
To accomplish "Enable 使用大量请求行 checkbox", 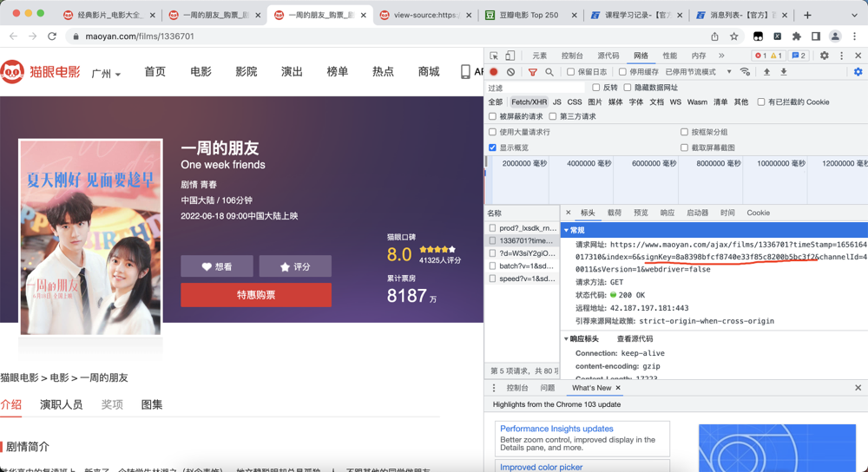I will pyautogui.click(x=492, y=132).
